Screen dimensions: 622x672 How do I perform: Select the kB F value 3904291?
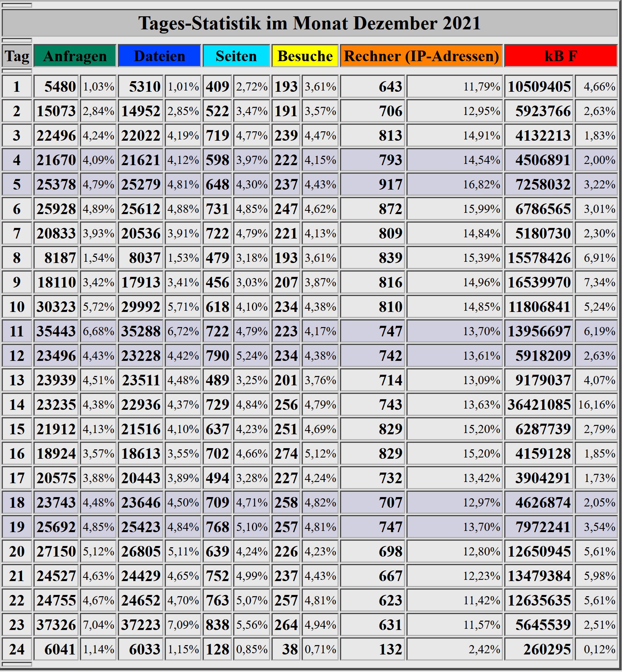pyautogui.click(x=543, y=478)
